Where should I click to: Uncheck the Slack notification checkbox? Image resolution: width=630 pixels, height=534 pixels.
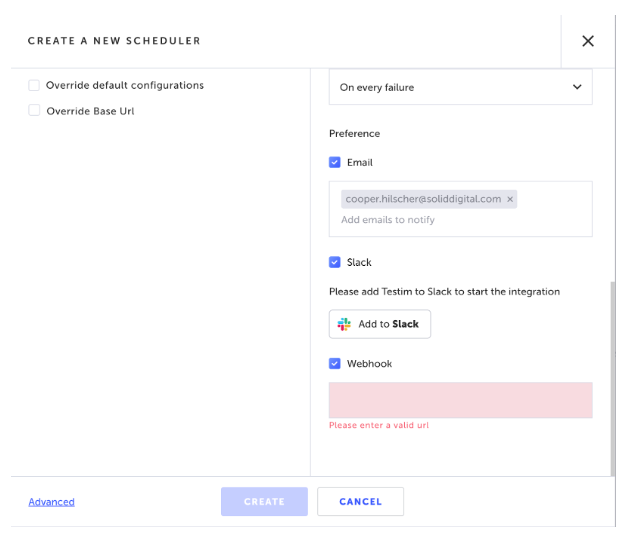pos(335,262)
